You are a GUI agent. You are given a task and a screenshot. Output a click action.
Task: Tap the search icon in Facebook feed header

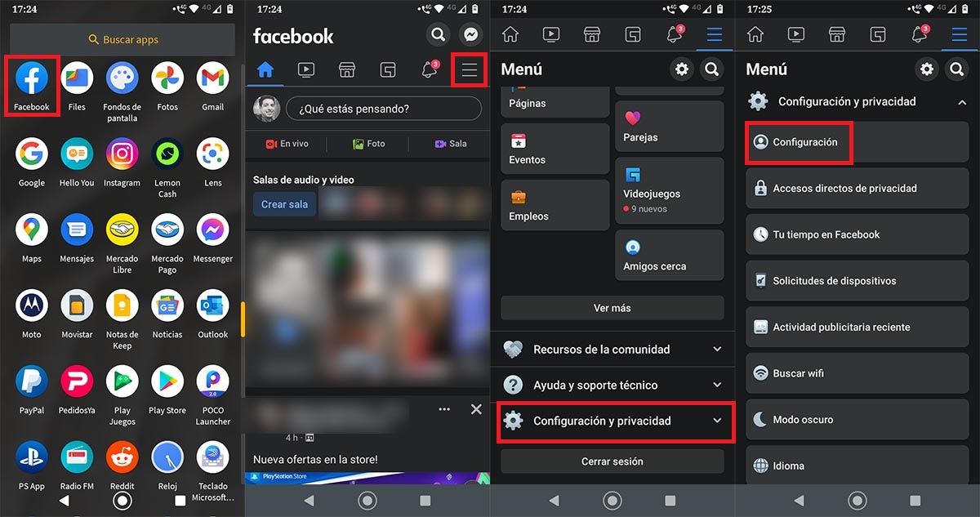click(439, 35)
